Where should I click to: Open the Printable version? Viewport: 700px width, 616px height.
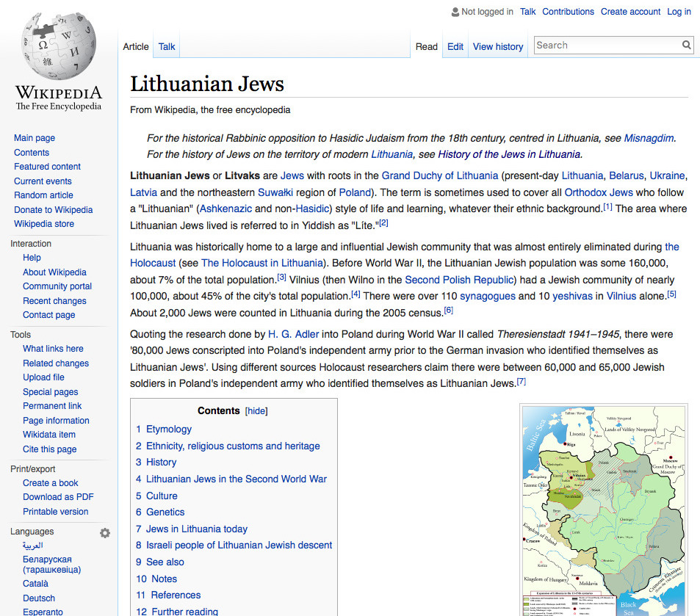[54, 511]
